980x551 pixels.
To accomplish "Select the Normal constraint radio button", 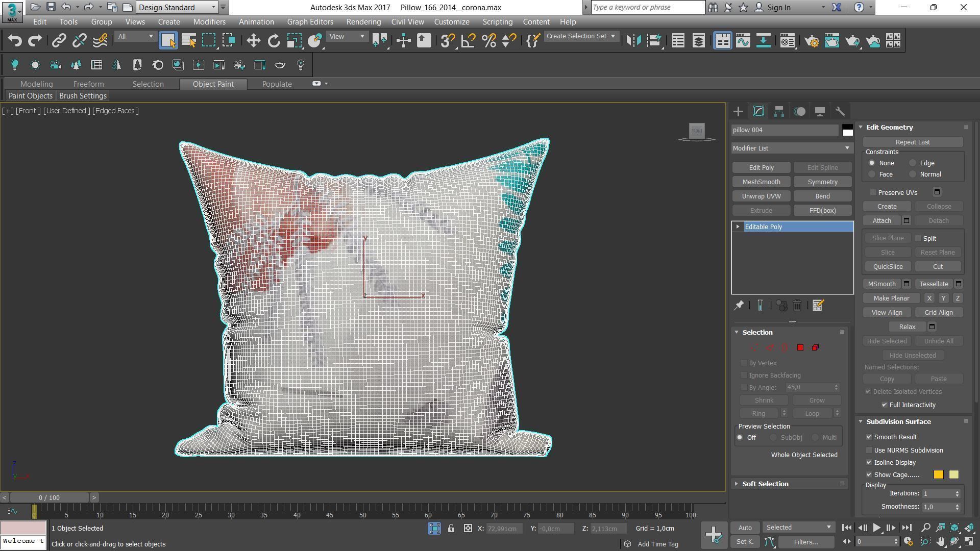I will point(913,174).
